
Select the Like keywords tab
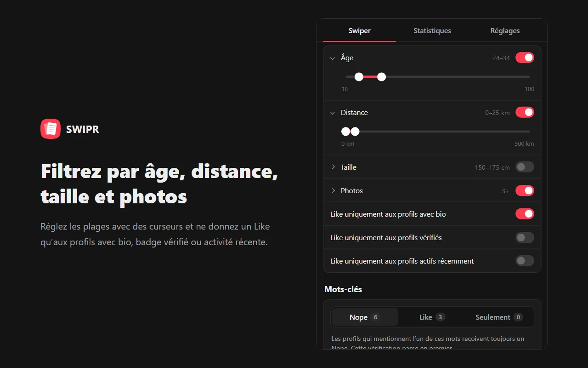pos(432,317)
